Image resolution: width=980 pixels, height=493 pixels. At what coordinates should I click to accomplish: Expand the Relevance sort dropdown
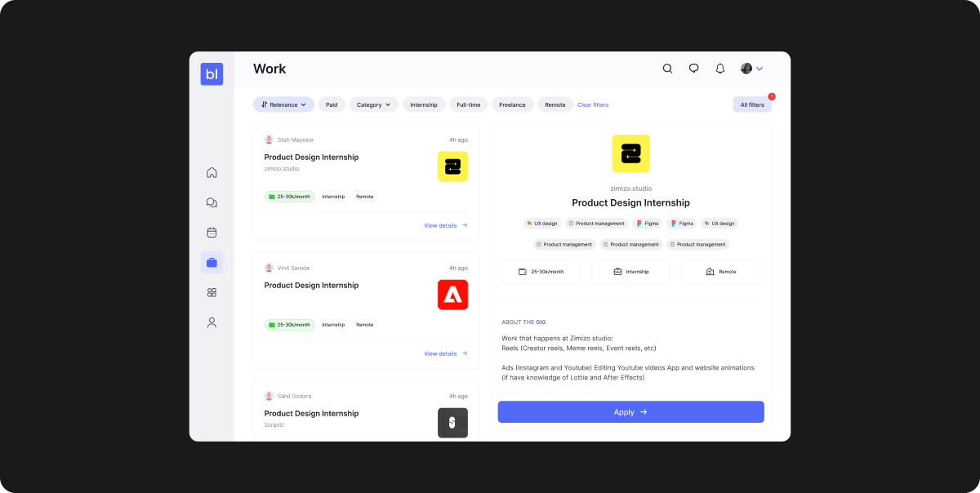pyautogui.click(x=283, y=104)
